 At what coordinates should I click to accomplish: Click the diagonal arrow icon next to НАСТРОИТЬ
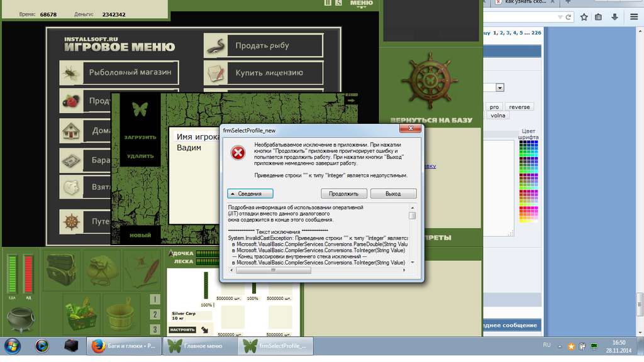[x=204, y=329]
